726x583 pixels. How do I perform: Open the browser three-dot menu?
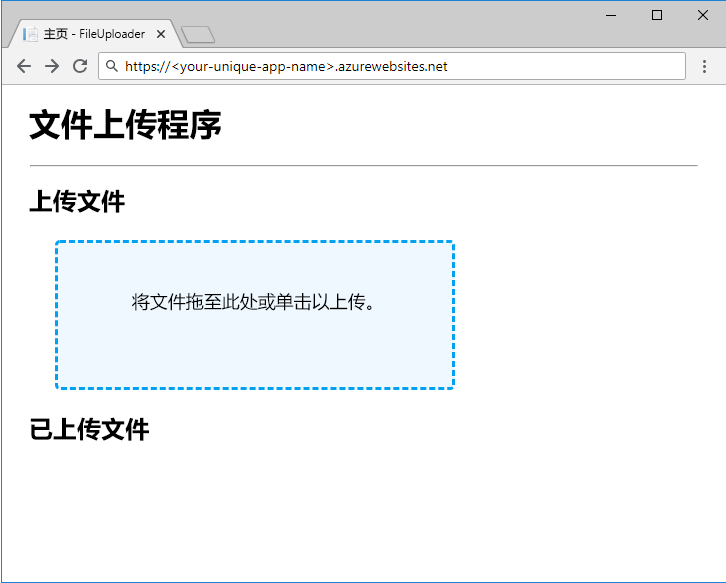704,66
